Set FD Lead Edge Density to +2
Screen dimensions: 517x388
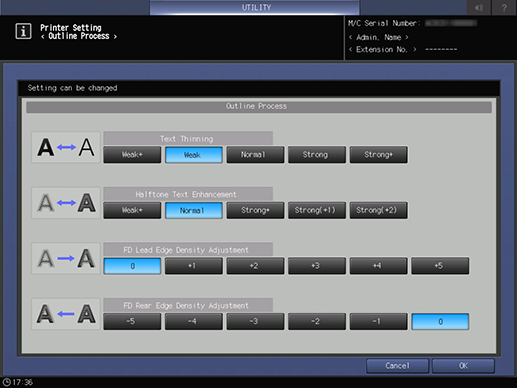(x=255, y=266)
